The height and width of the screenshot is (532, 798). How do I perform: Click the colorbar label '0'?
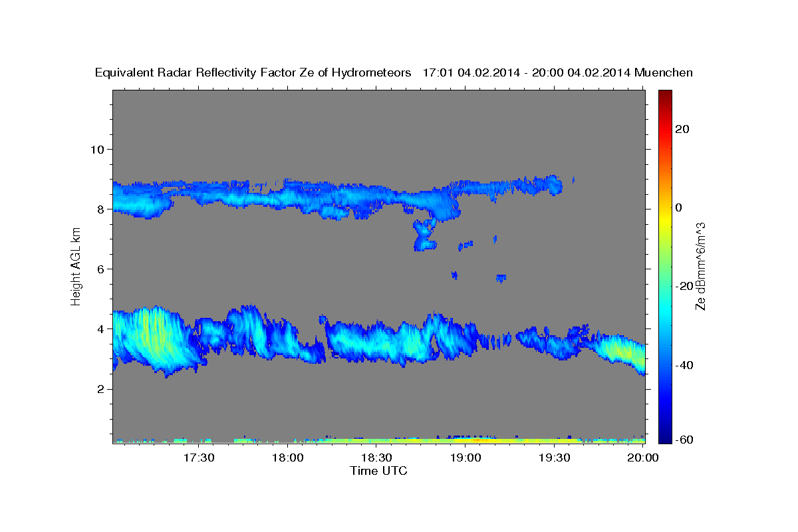point(678,207)
